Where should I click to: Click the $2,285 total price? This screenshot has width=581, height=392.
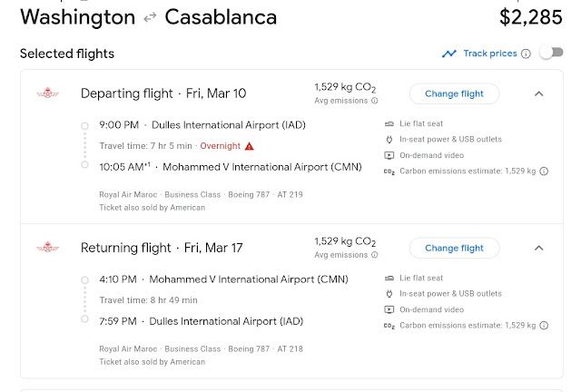click(530, 16)
